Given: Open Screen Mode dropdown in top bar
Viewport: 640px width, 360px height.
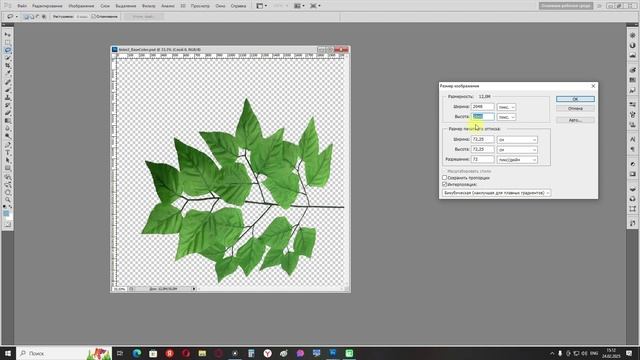Looking at the screenshot, I should [x=315, y=6].
